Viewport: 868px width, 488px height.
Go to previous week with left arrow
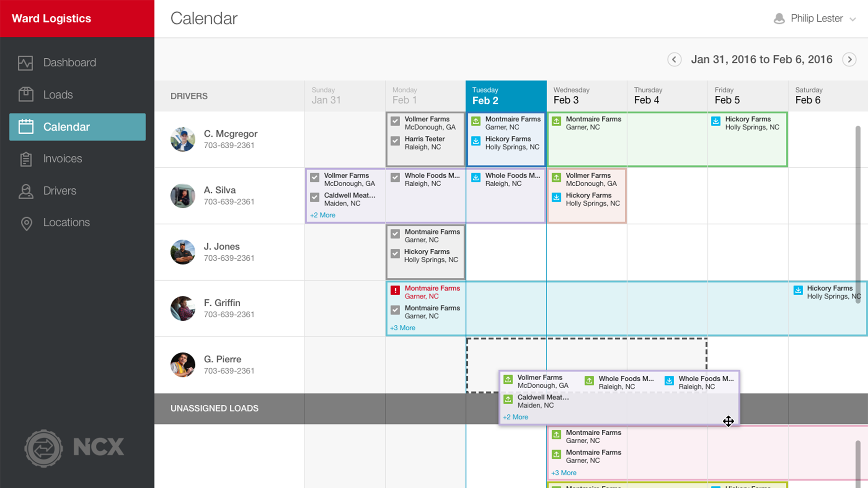click(674, 60)
